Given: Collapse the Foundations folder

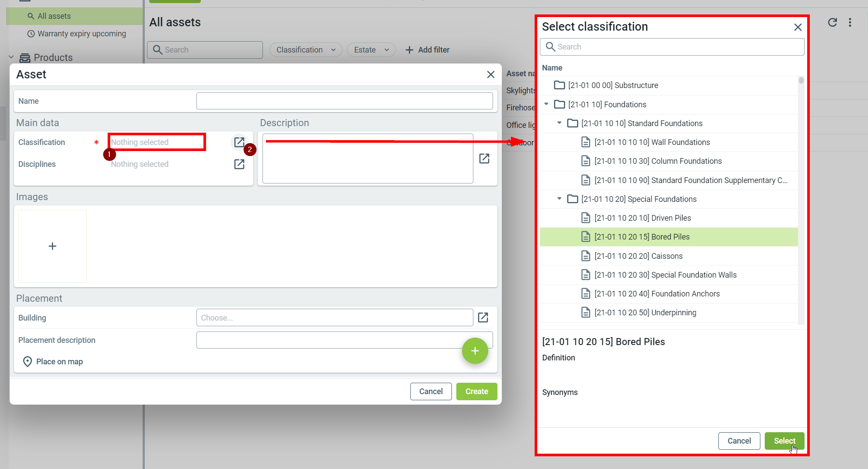Looking at the screenshot, I should (x=546, y=104).
